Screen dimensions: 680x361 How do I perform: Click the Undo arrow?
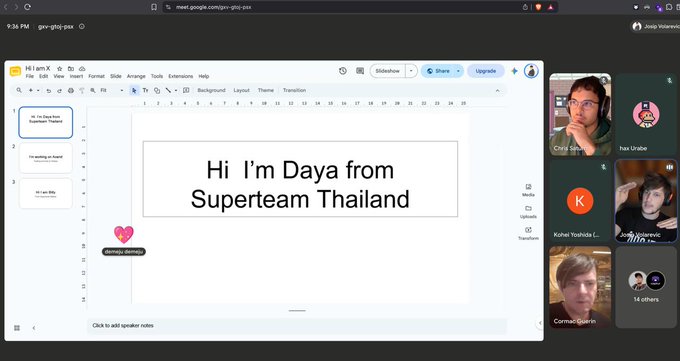pyautogui.click(x=49, y=90)
